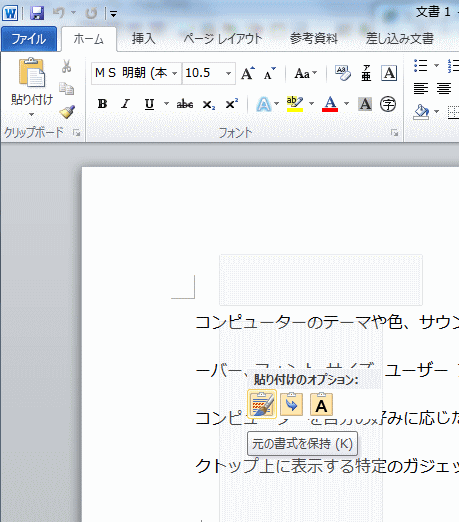This screenshot has width=459, height=522.
Task: Clear formatting with the eraser icon
Action: (343, 73)
